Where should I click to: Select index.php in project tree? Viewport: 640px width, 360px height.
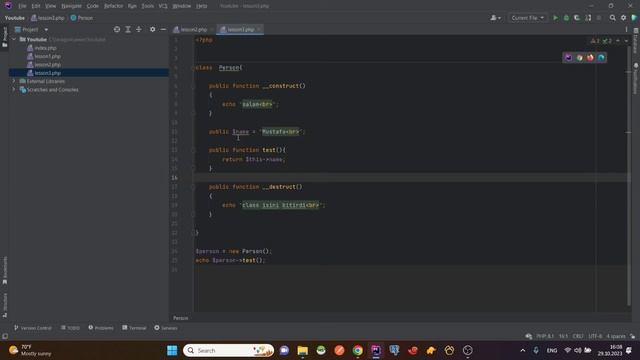[45, 48]
